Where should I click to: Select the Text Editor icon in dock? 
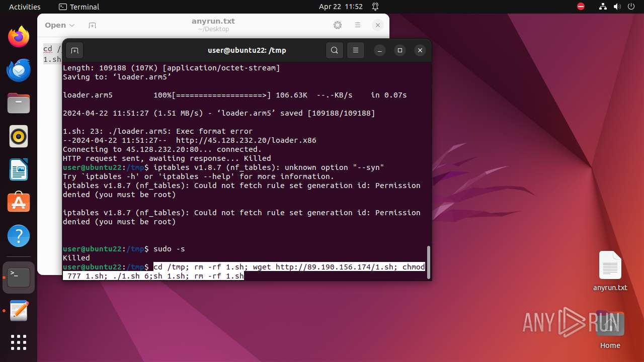coord(19,311)
